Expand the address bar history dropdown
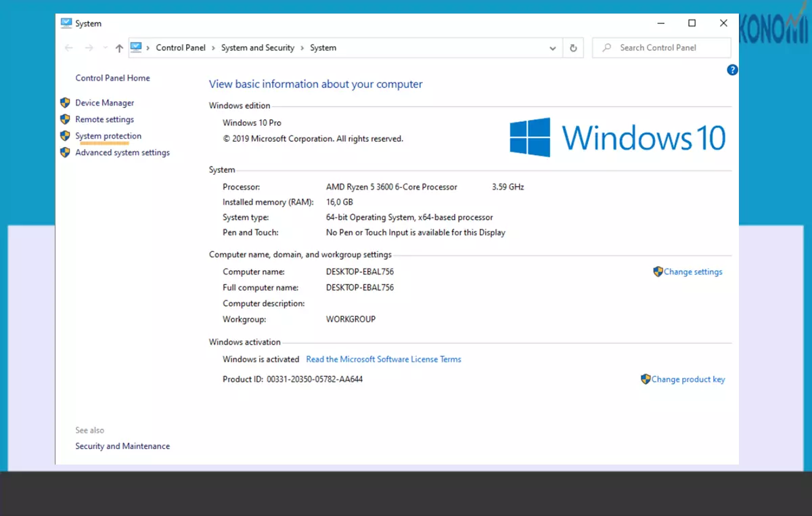Viewport: 812px width, 516px height. click(x=553, y=48)
